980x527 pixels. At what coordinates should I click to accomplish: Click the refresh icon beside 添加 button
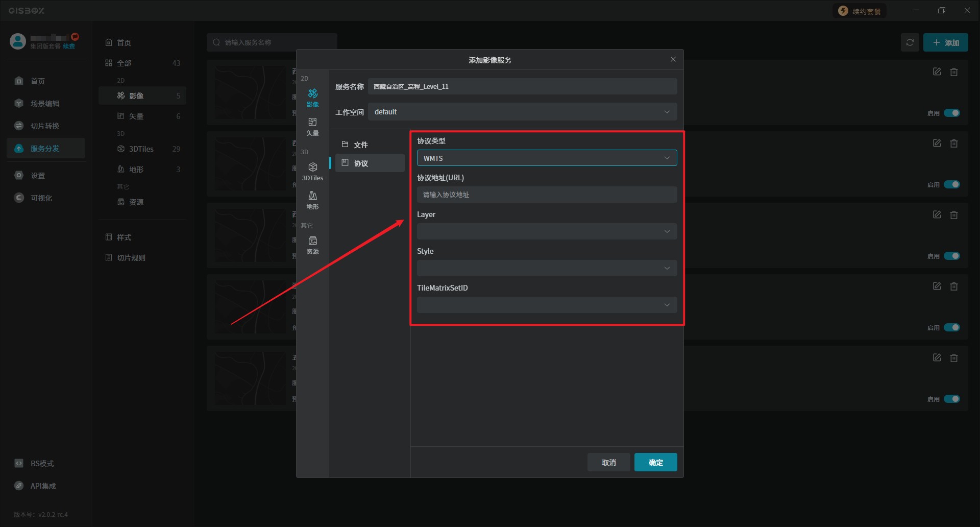pyautogui.click(x=910, y=42)
